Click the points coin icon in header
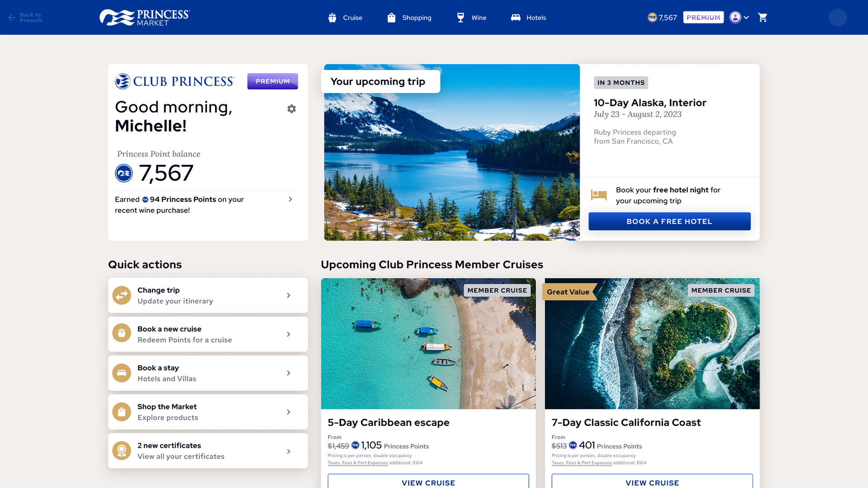The height and width of the screenshot is (488, 868). click(652, 18)
